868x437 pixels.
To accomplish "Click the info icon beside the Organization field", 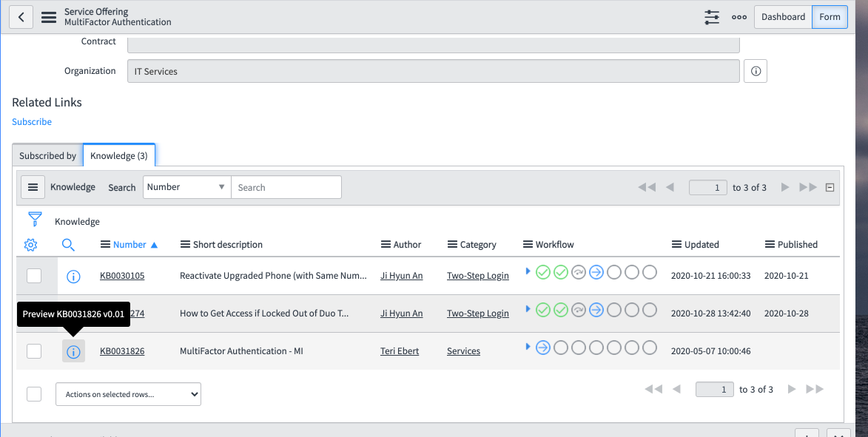I will (x=755, y=70).
